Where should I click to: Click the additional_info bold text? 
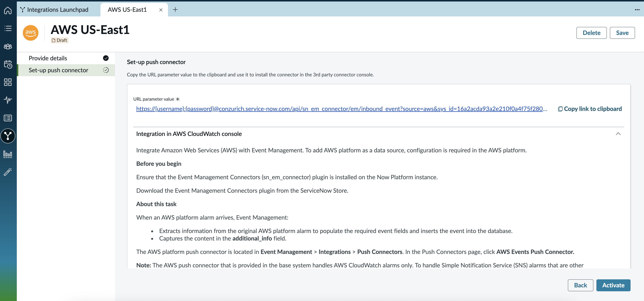click(x=252, y=238)
